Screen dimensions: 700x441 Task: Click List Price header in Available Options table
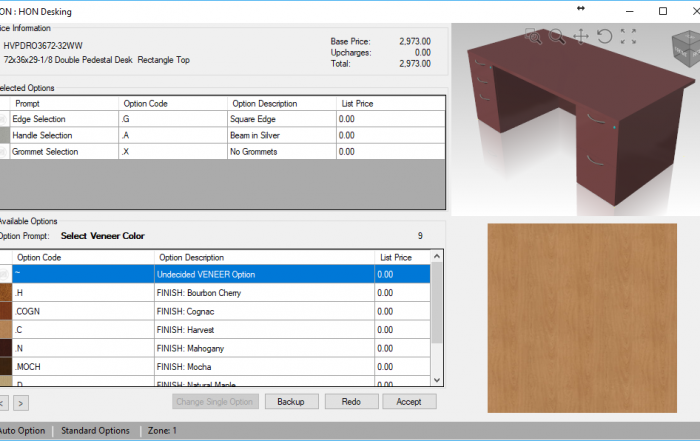coord(403,258)
